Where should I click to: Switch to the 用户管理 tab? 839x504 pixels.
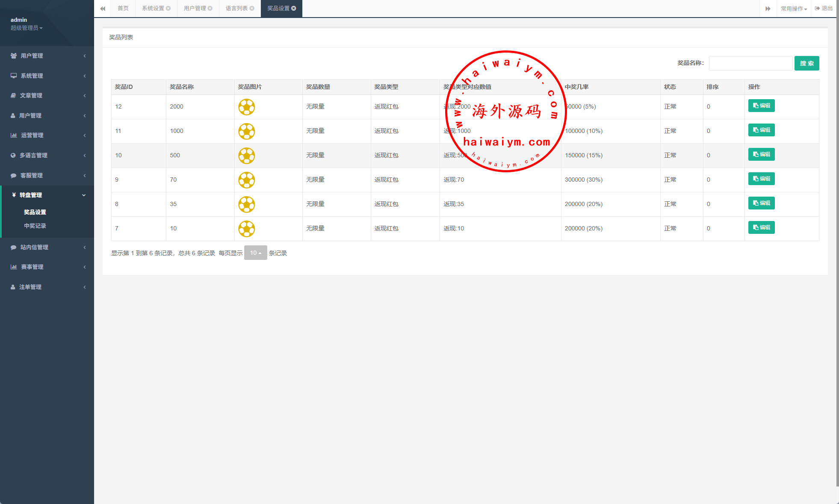coord(195,9)
